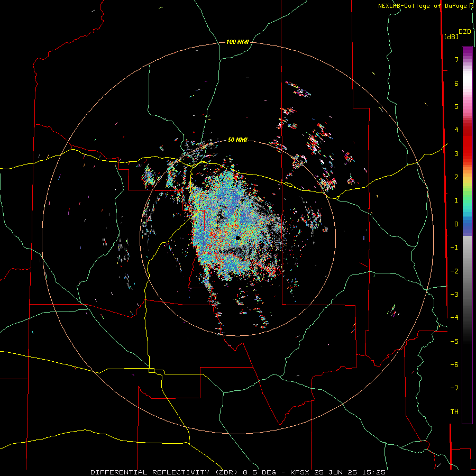
Task: Click the KFSX radar station identifier
Action: point(300,472)
